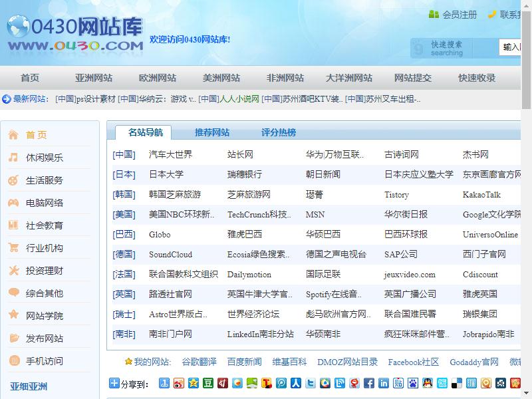Open the [美国] country link
Screen dimensions: 532x399
(x=124, y=214)
